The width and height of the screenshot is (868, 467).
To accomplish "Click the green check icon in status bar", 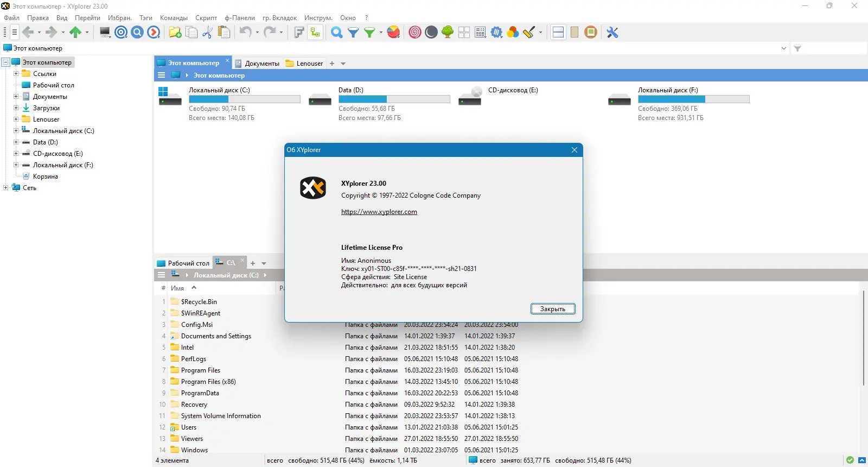I will 850,460.
